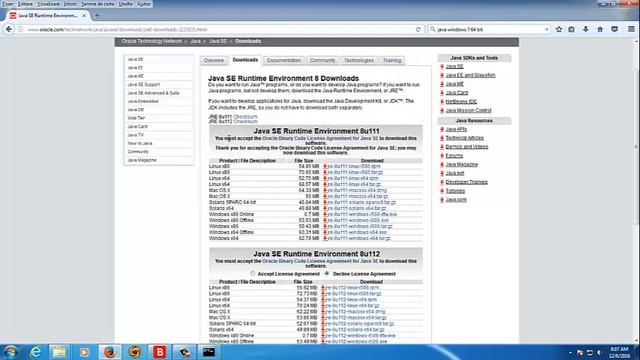The image size is (640, 360).
Task: Open the bookmarks list icon
Action: pos(571,29)
